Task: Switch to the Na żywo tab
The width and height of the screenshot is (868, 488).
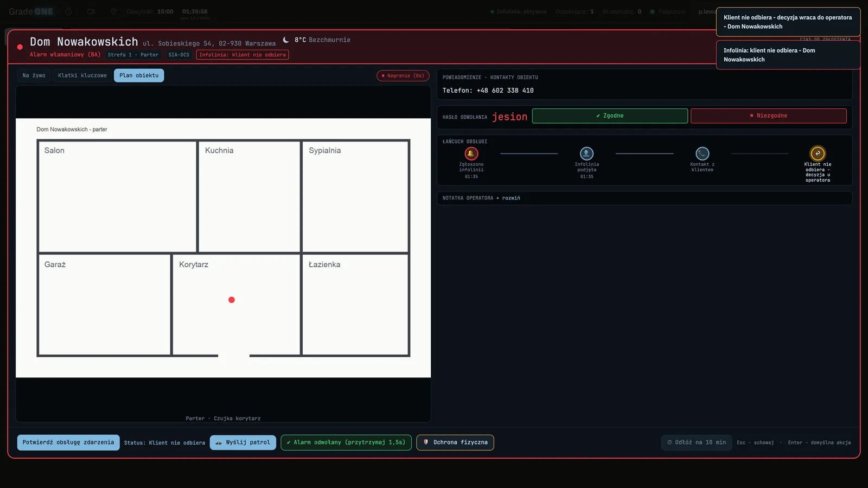Action: [34, 75]
